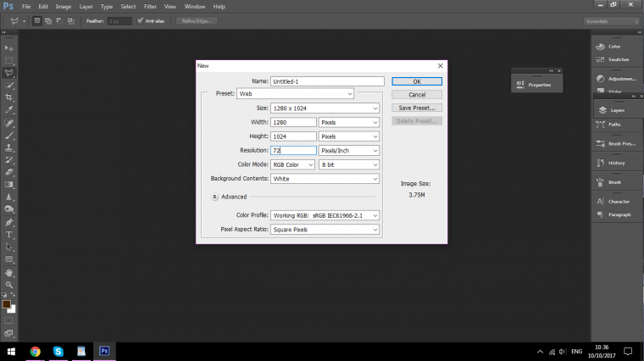Open the Character panel
This screenshot has width=644, height=361.
click(x=613, y=202)
